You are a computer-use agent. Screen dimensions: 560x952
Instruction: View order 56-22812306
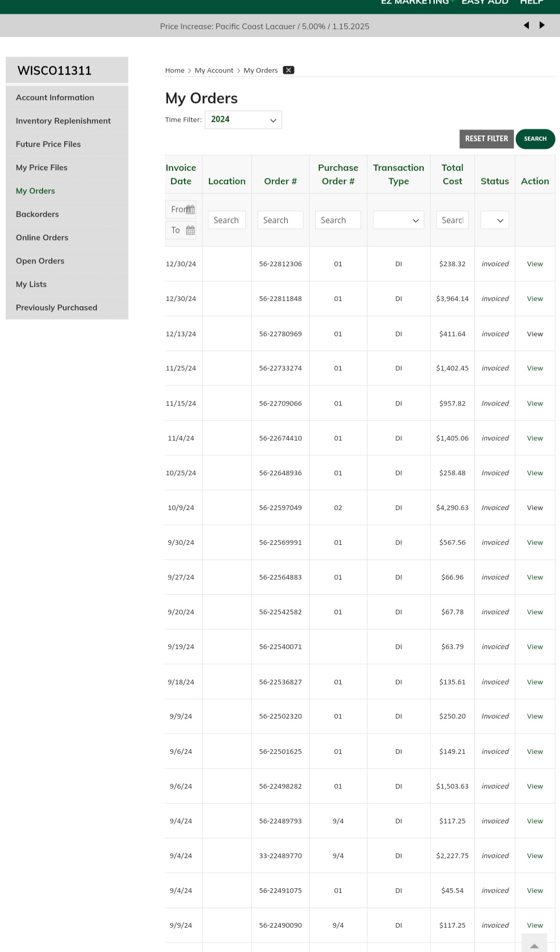point(535,264)
